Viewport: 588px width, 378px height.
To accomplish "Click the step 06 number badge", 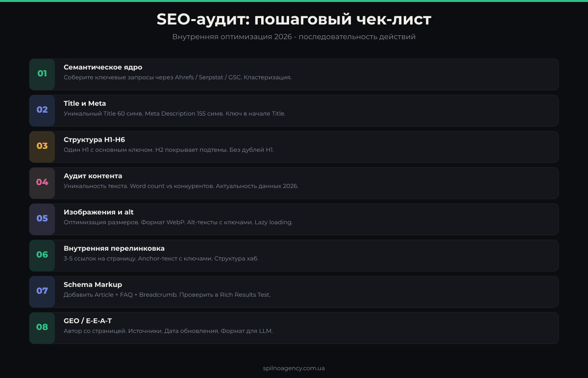I will [42, 255].
